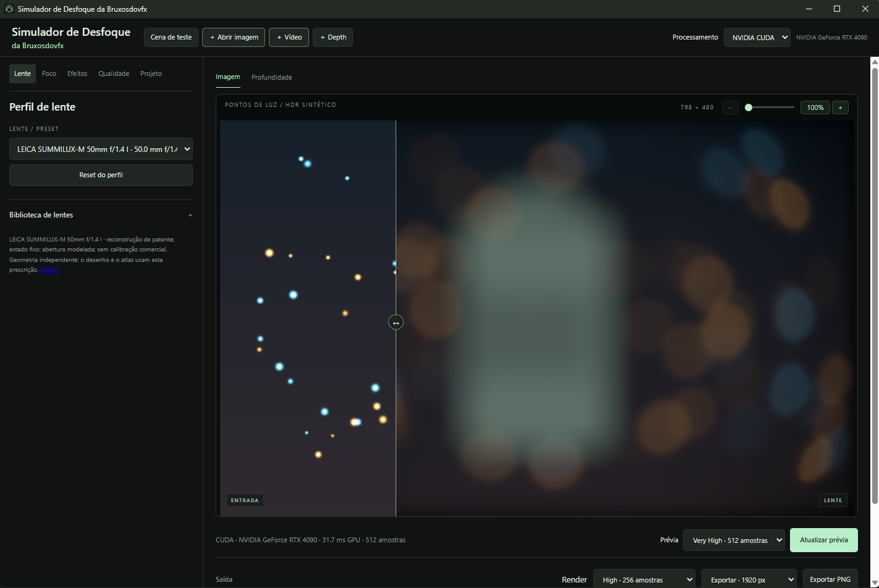Click the Abrir imagem button

234,37
